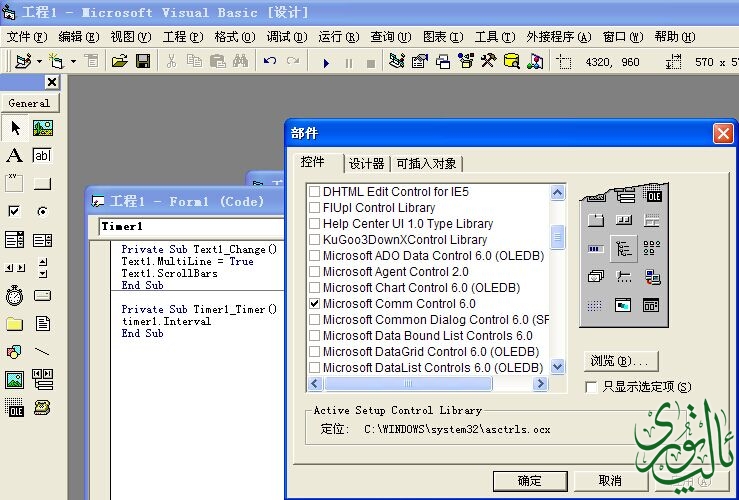Select the OptionButton tool in toolbox
The height and width of the screenshot is (500, 739).
[43, 211]
